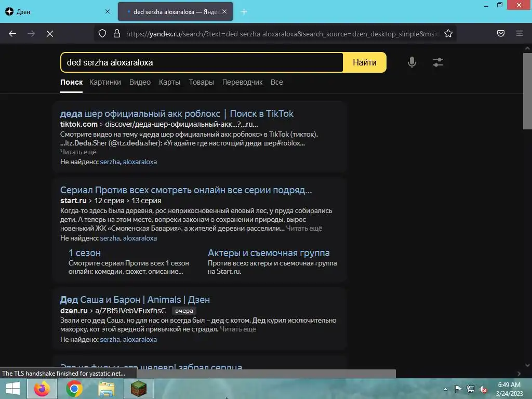Close the Дзен tab

point(108,11)
